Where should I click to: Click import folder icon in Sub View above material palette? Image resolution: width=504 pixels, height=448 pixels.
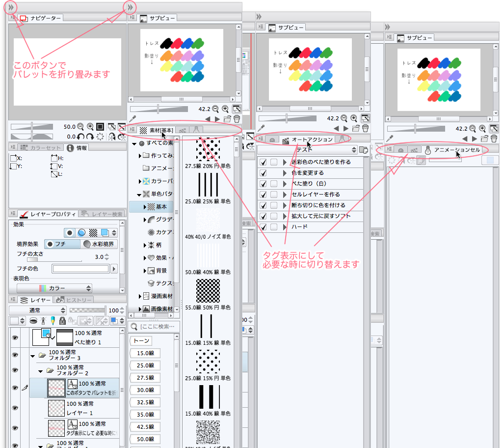[227, 119]
